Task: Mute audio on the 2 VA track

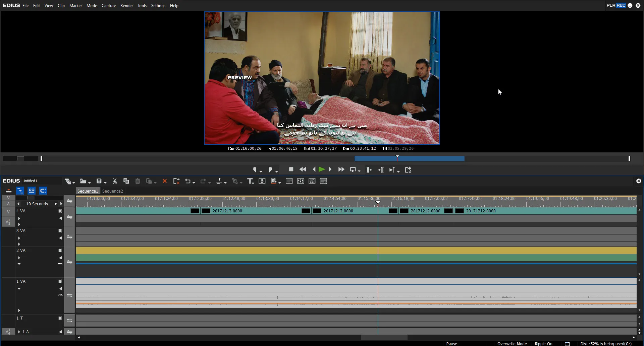Action: 60,258
